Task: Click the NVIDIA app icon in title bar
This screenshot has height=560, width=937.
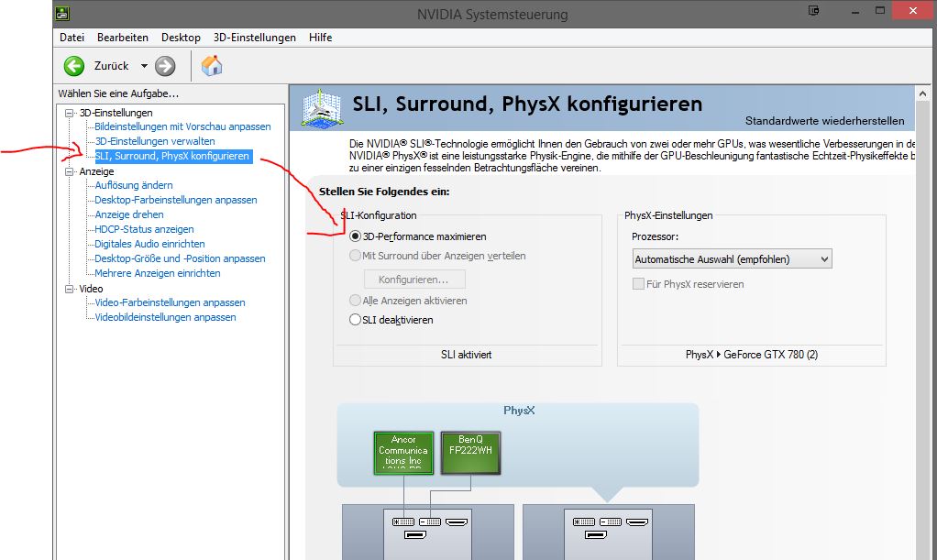Action: click(62, 13)
